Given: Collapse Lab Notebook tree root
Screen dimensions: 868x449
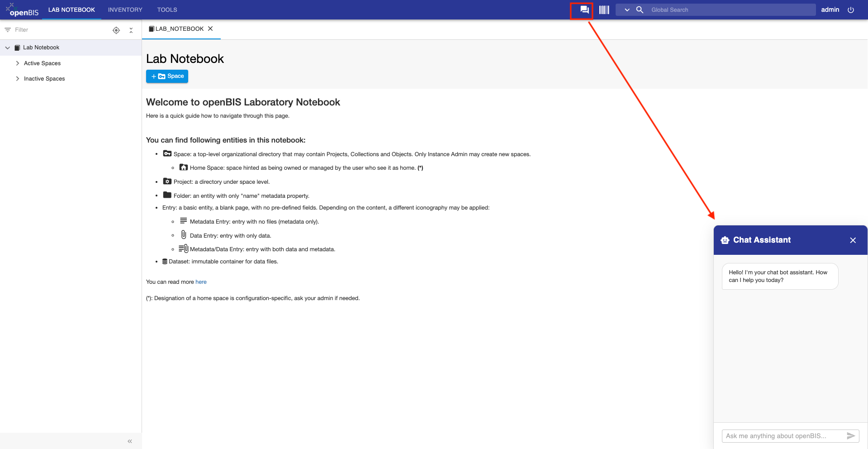Looking at the screenshot, I should [8, 48].
